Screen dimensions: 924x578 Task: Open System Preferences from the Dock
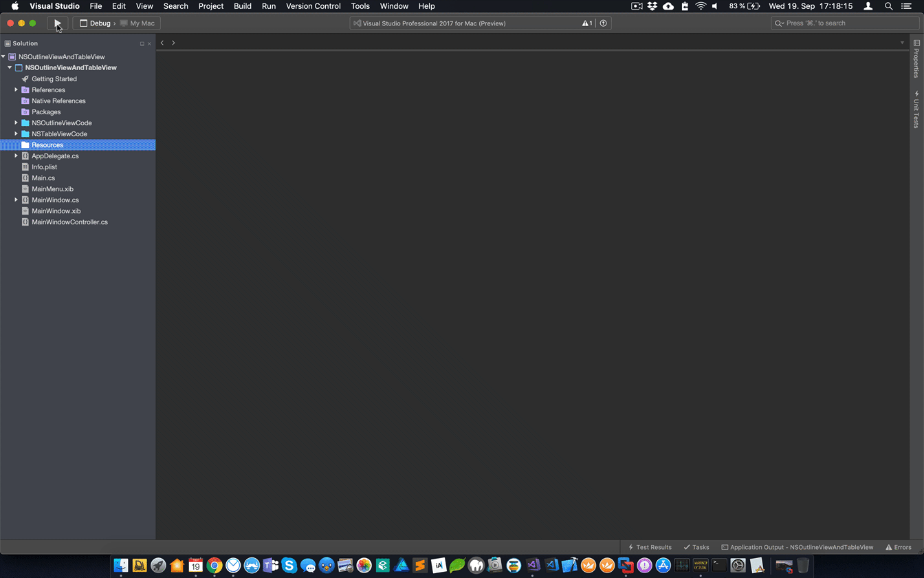[738, 566]
